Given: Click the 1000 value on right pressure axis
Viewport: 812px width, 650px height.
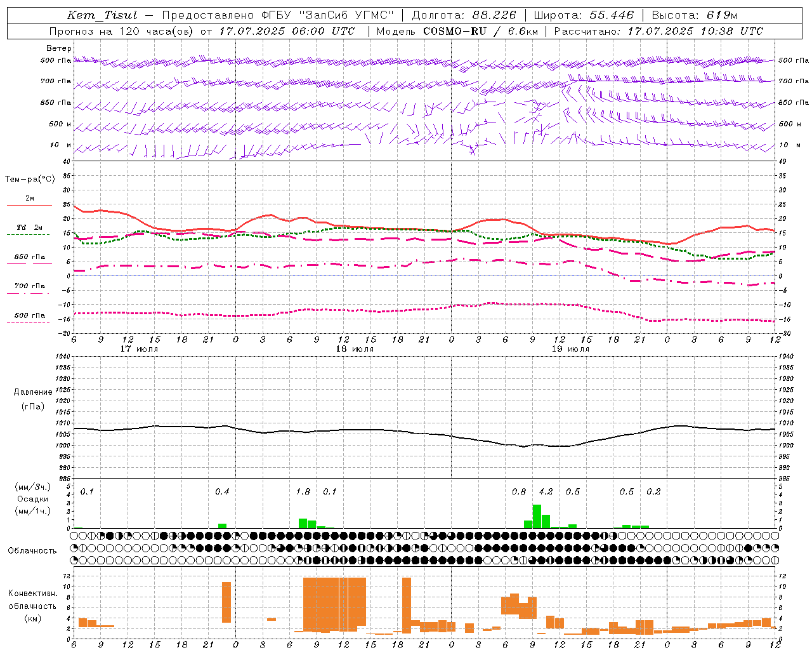Looking at the screenshot, I should click(x=785, y=446).
